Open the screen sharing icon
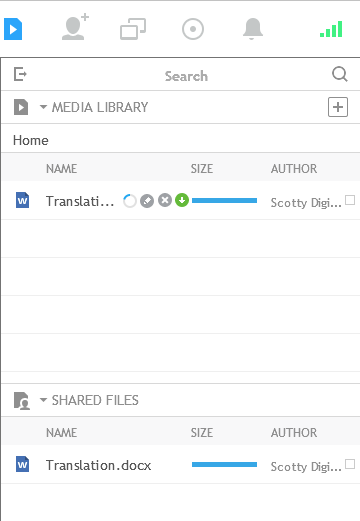This screenshot has height=521, width=360. click(x=133, y=29)
